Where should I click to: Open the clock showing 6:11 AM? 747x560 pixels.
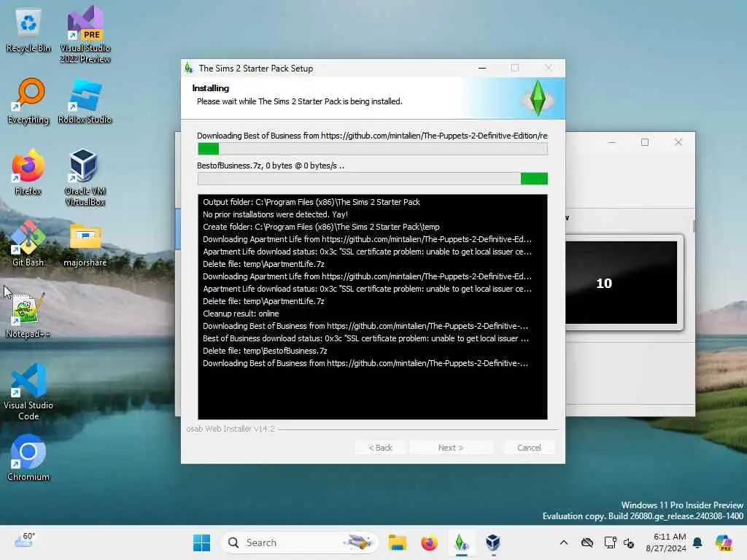point(666,542)
